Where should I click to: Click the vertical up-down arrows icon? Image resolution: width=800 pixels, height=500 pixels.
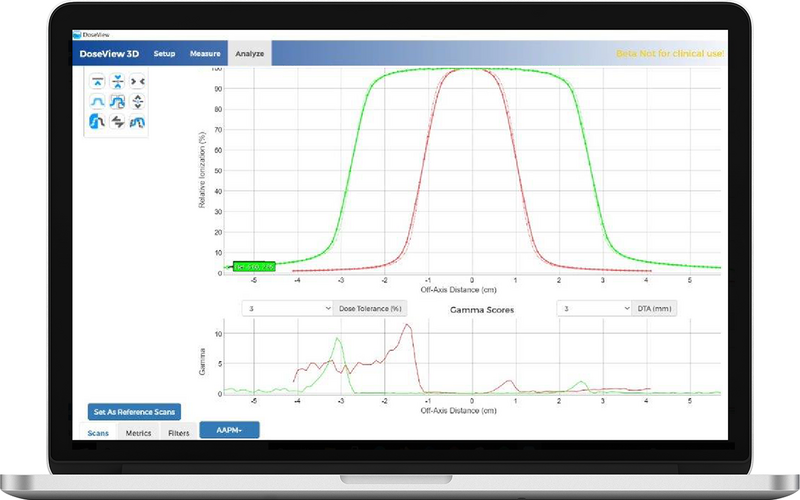tap(137, 101)
